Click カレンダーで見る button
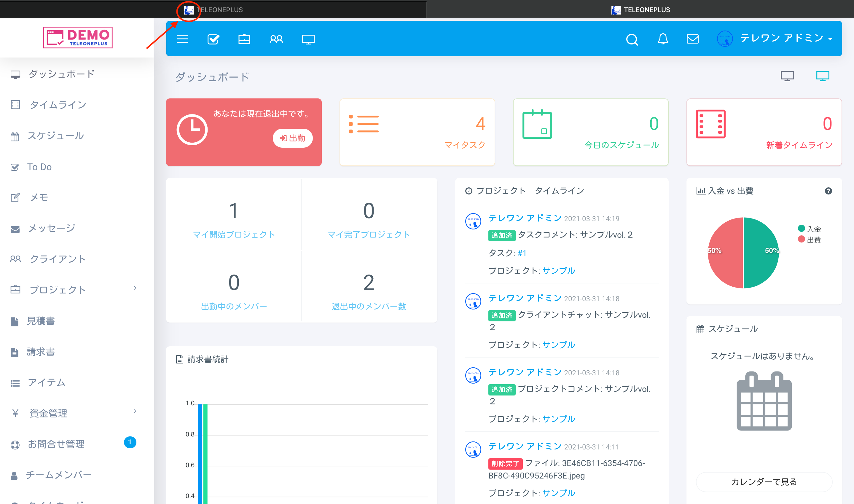Screen dimensions: 854x504 tap(764, 481)
